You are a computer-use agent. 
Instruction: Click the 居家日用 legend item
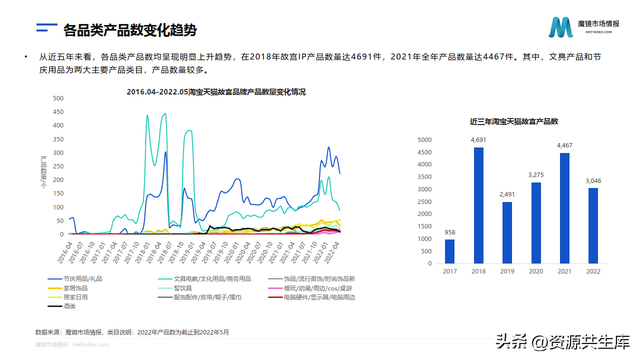pos(68,297)
